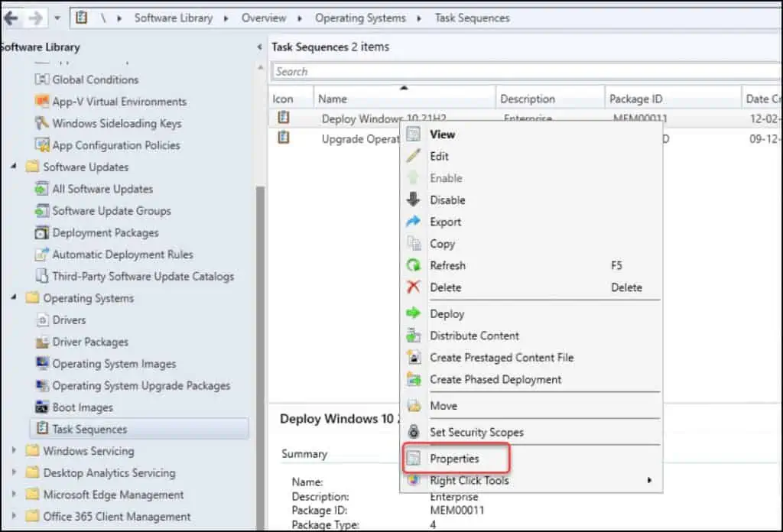Expand arrow after Software Library breadcrumb
Viewport: 783px width, 532px height.
click(x=226, y=18)
